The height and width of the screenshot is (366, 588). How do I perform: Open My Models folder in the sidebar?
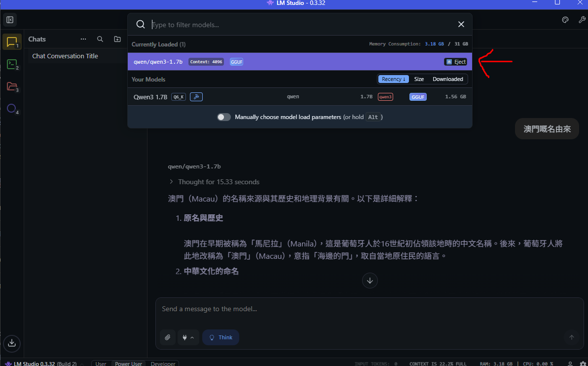tap(12, 86)
